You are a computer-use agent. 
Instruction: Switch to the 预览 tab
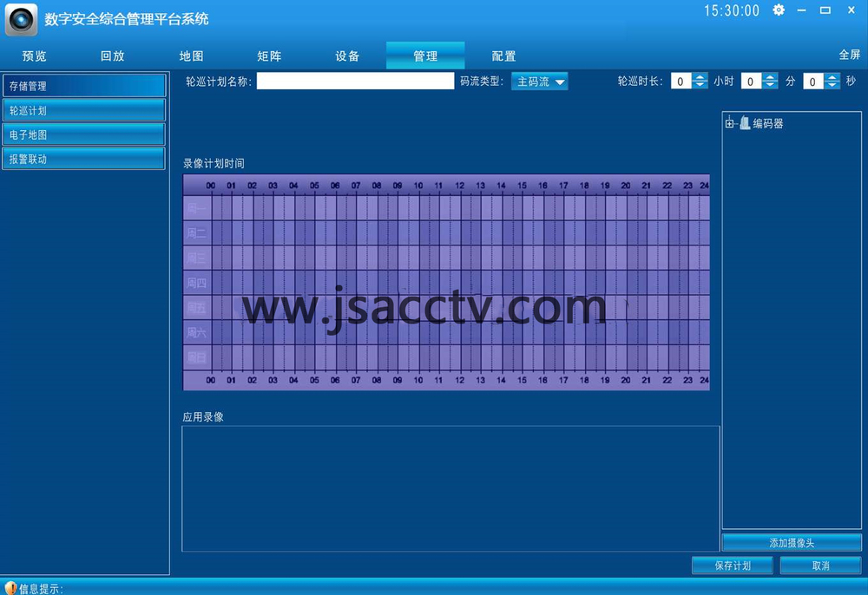coord(35,56)
